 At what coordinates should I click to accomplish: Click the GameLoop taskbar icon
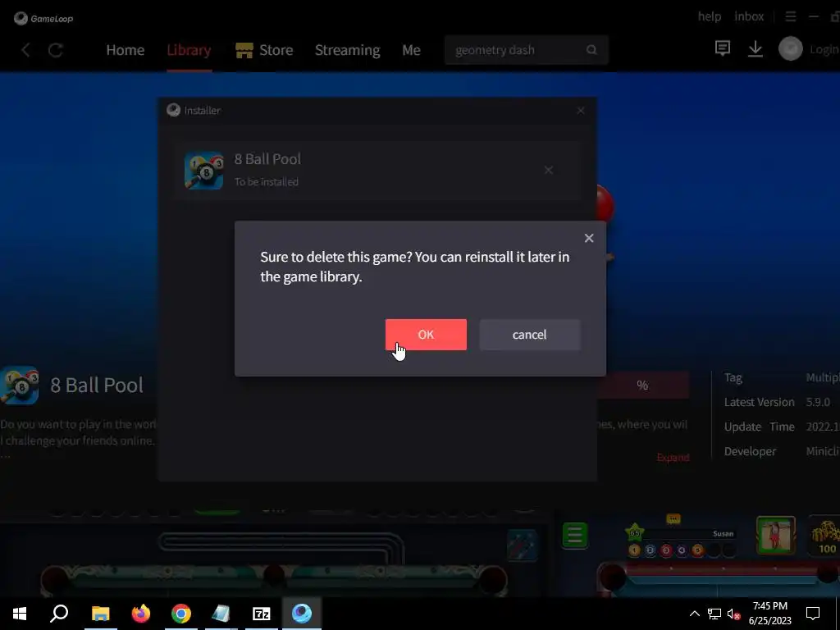(x=302, y=613)
